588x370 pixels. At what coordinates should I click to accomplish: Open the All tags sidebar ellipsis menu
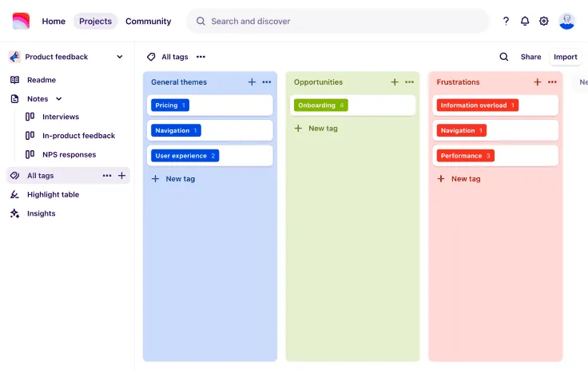coord(107,176)
